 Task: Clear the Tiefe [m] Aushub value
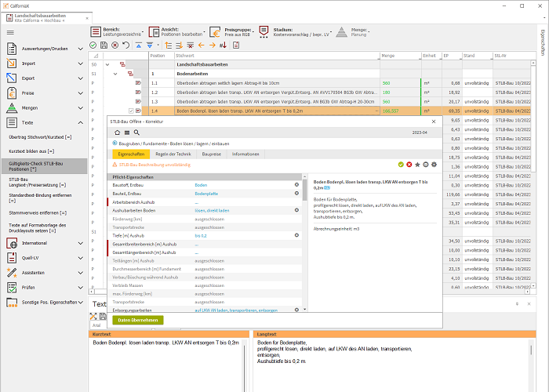[x=296, y=235]
